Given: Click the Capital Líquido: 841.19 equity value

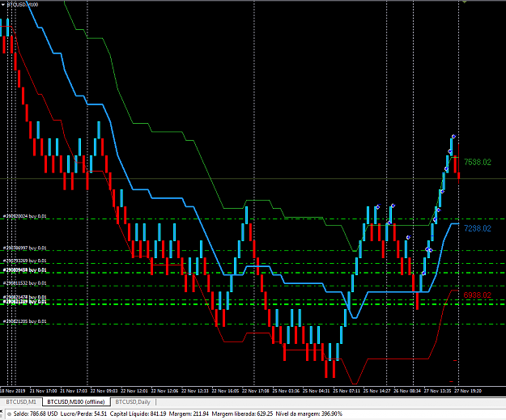Looking at the screenshot, I should coord(138,414).
